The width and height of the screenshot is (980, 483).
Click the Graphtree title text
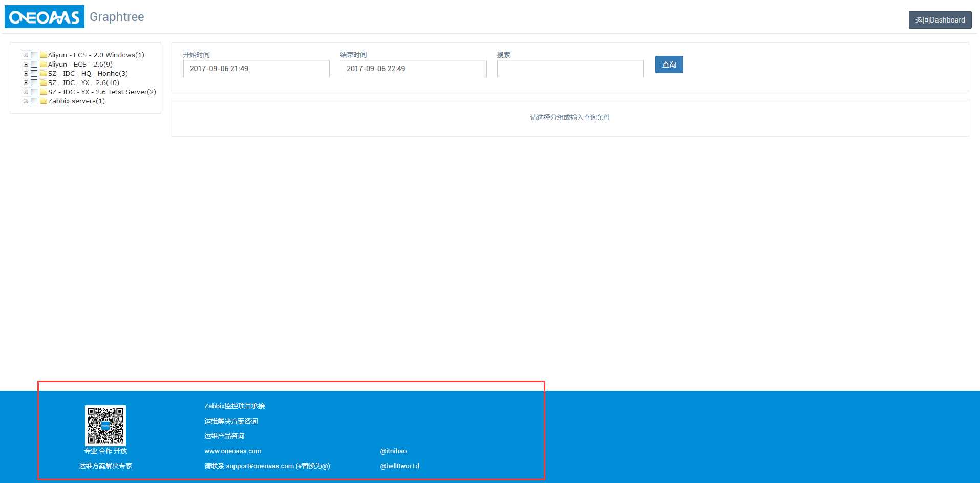tap(117, 17)
